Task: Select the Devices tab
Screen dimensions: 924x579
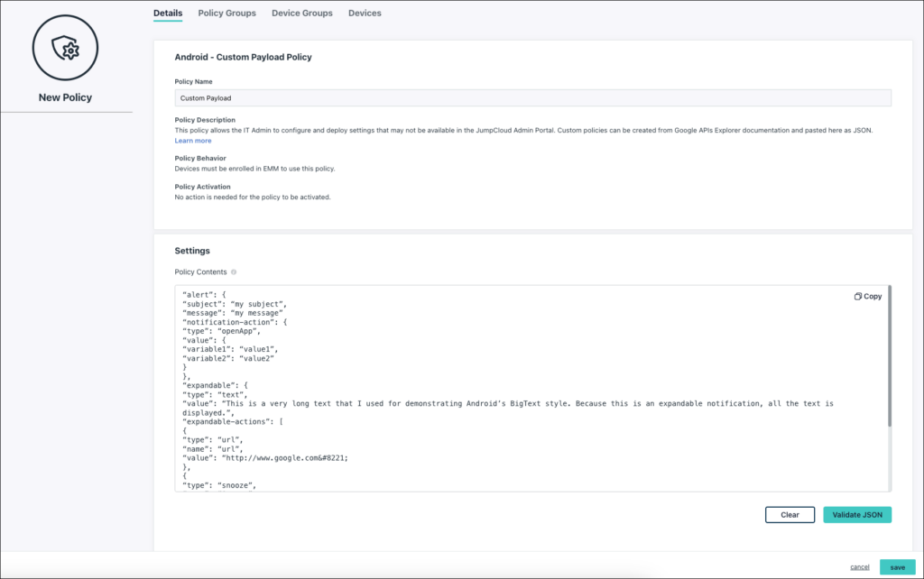Action: (x=365, y=13)
